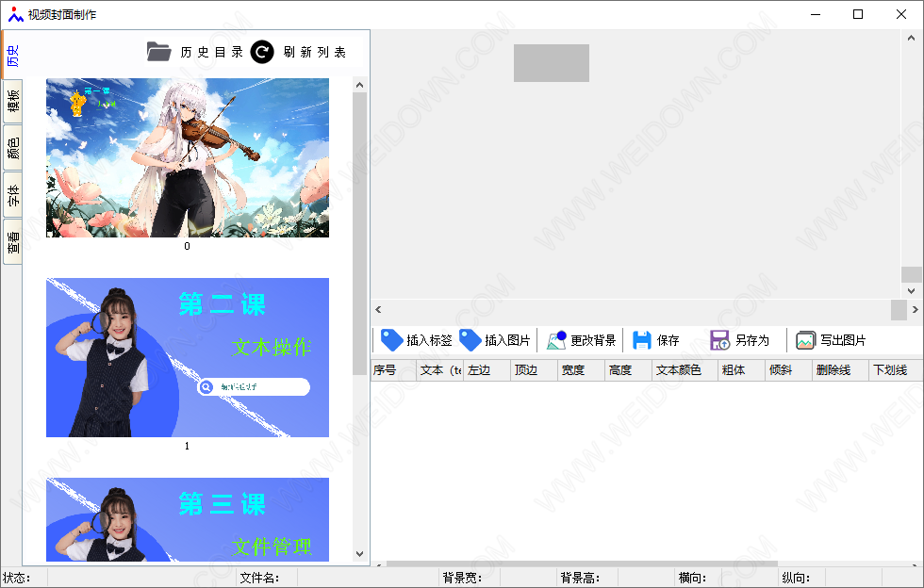Click the table's bottom horizontal scrollbar
The image size is (924, 588).
tap(583, 563)
